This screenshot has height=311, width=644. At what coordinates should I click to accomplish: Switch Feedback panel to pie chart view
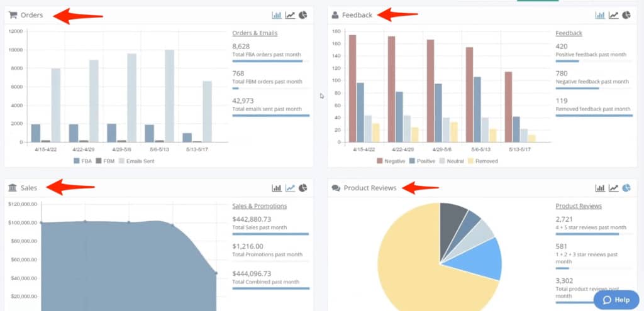tap(626, 15)
